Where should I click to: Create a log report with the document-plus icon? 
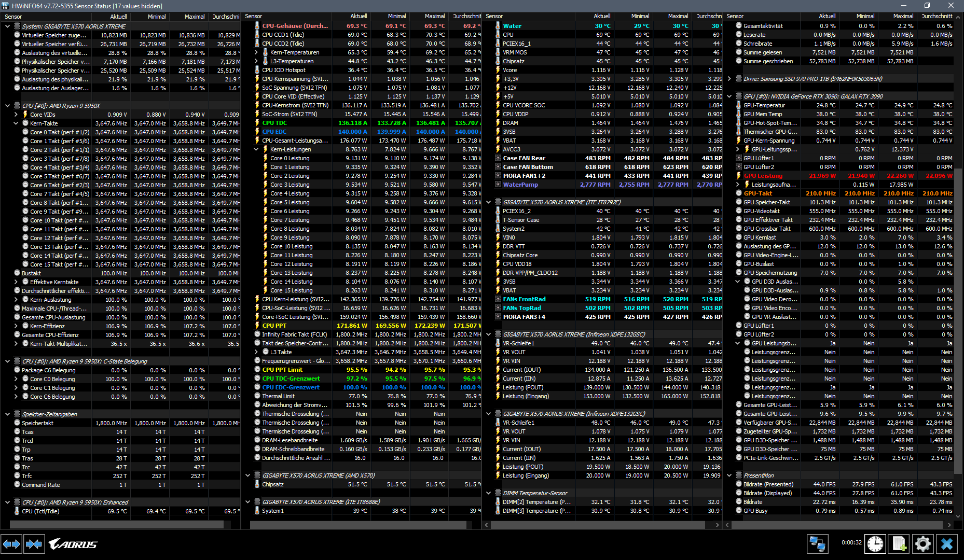899,543
